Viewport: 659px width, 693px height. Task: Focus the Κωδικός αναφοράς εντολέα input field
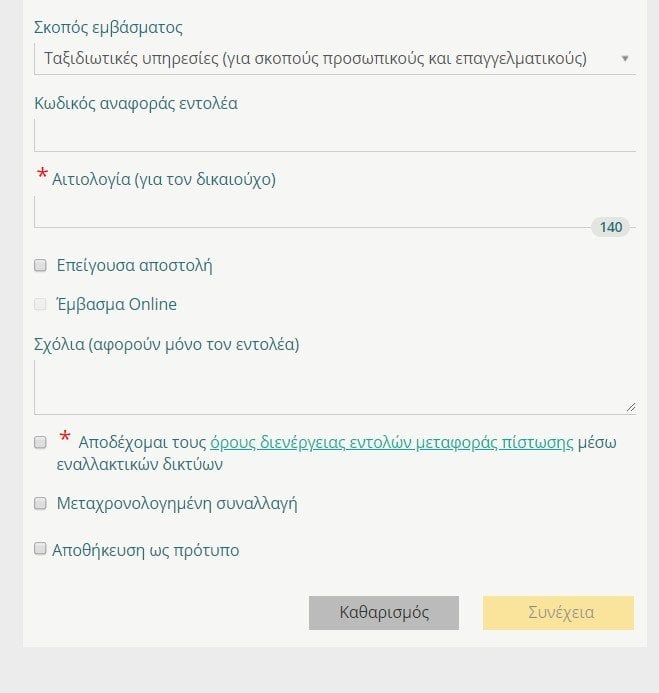tap(335, 135)
